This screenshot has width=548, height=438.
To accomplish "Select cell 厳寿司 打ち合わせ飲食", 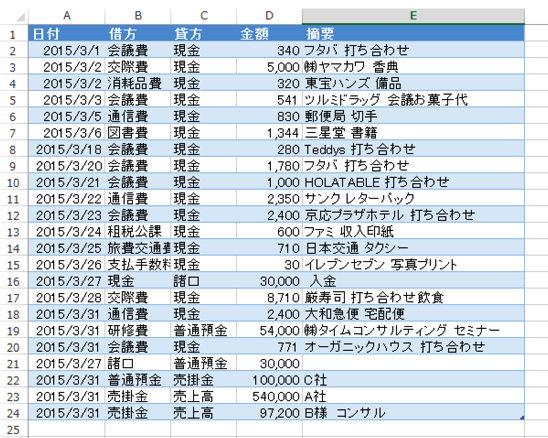I will (x=413, y=298).
